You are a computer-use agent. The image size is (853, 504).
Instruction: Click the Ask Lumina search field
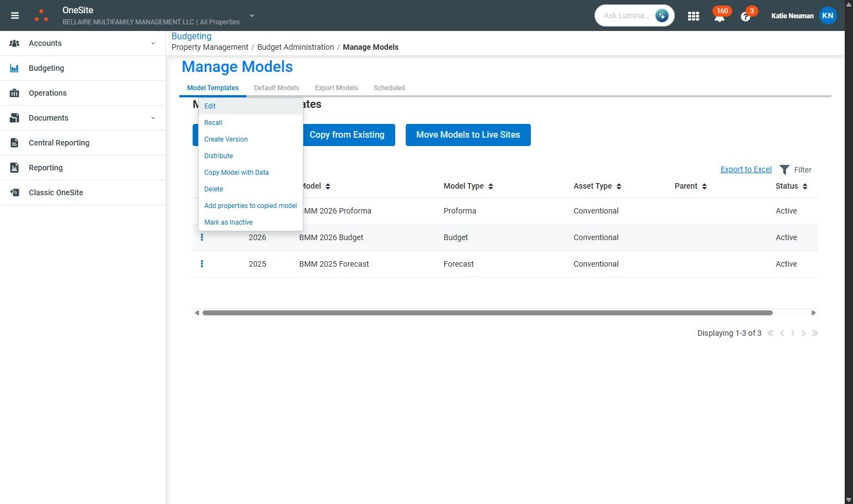(627, 15)
